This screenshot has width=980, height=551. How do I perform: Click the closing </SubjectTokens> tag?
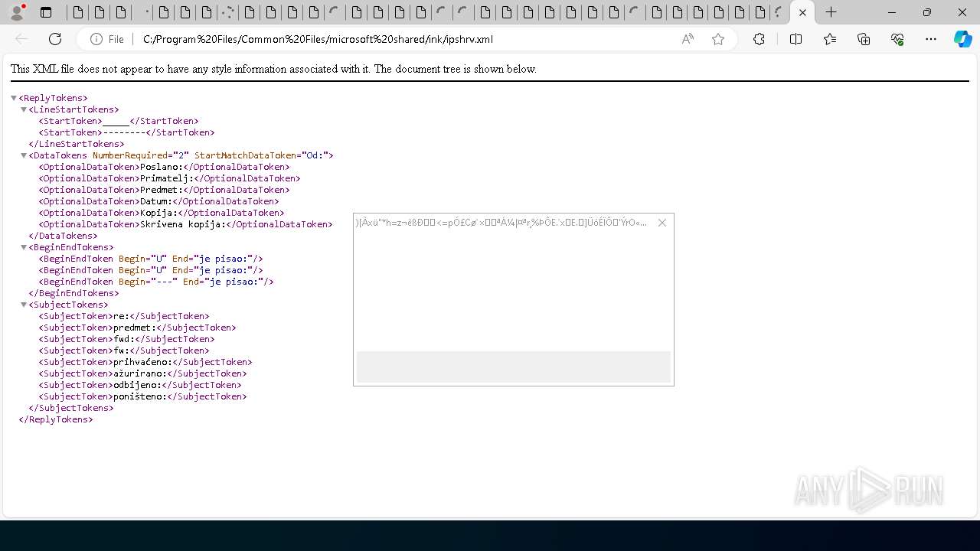71,408
